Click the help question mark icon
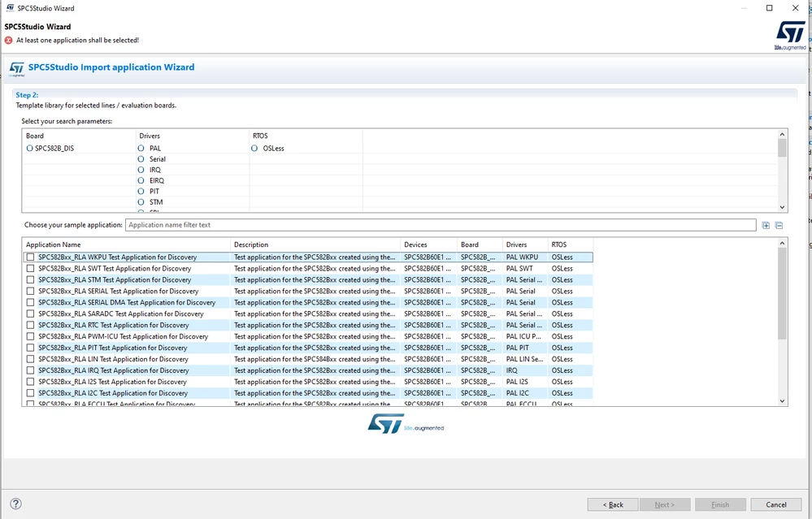Screen dimensions: 812x519 coord(16,504)
